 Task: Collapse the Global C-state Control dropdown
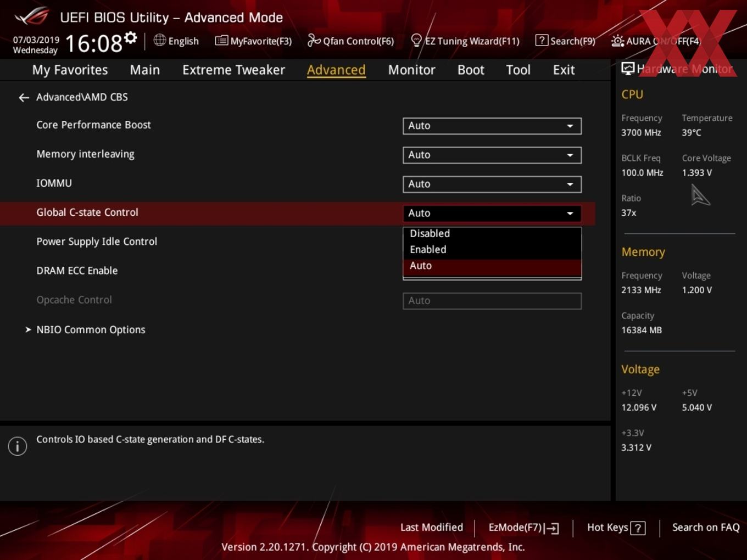[492, 213]
